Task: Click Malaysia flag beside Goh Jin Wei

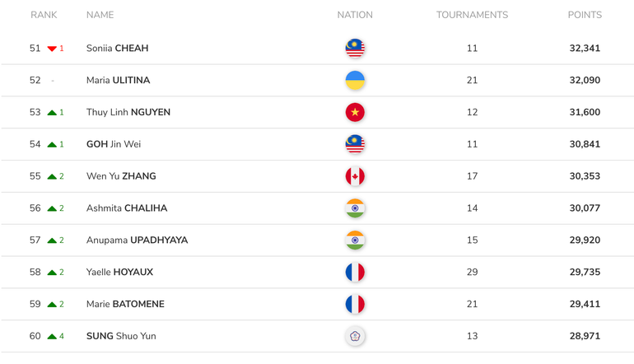Action: 355,144
